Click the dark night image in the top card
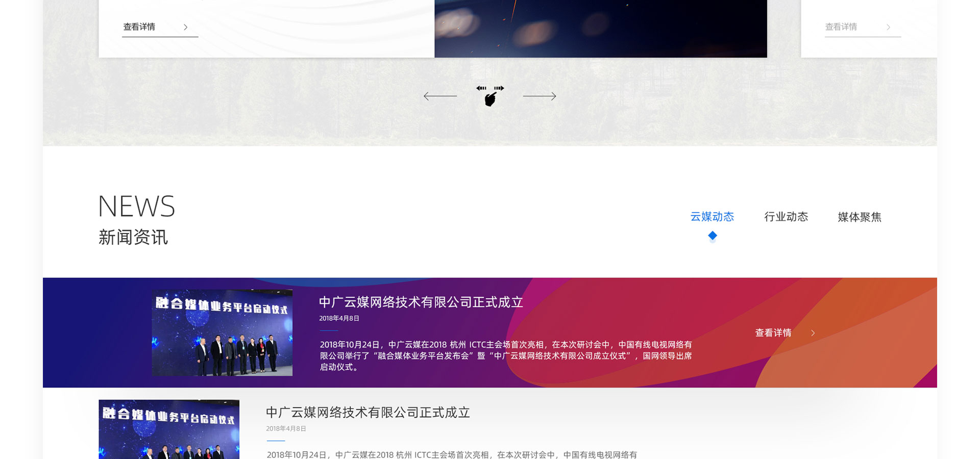This screenshot has width=980, height=459. [600, 29]
